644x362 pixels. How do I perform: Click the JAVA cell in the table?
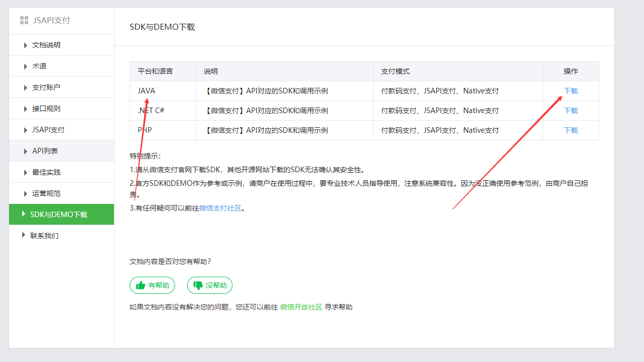[x=163, y=91]
